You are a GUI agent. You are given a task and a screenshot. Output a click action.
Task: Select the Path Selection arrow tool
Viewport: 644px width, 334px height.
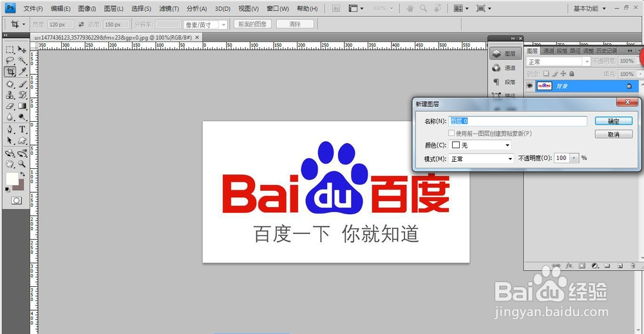click(x=10, y=141)
